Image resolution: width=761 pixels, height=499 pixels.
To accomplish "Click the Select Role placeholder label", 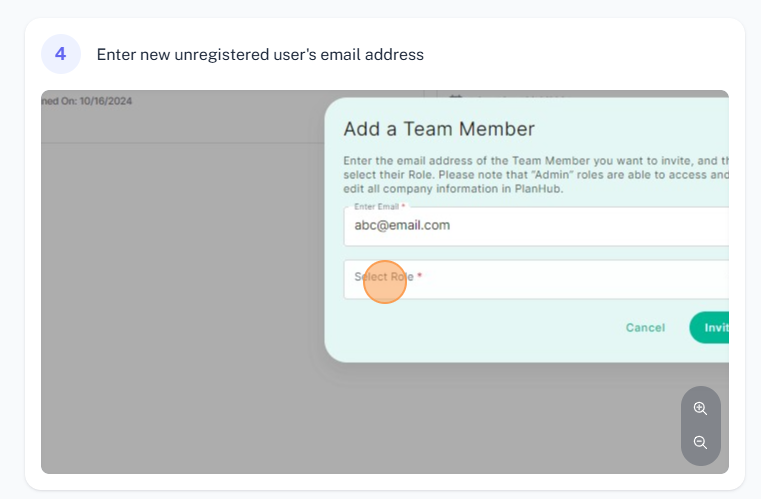I will pyautogui.click(x=383, y=277).
